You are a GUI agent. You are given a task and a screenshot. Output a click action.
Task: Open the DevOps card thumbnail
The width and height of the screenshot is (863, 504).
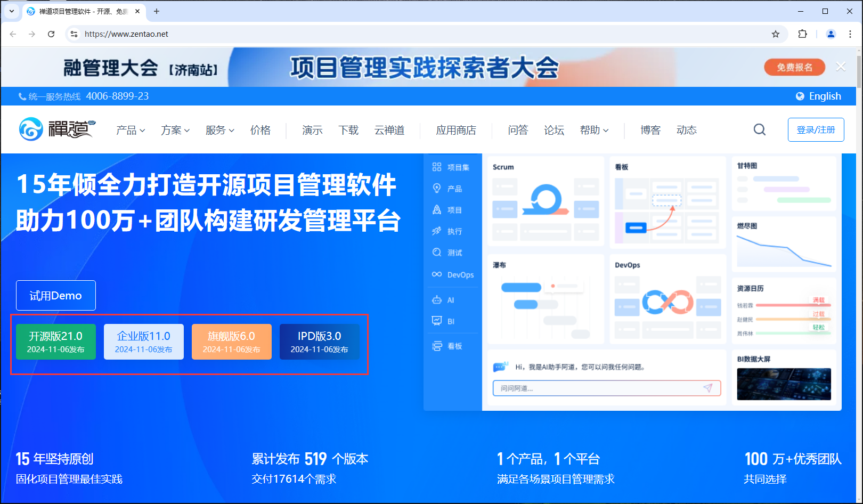[x=668, y=299]
